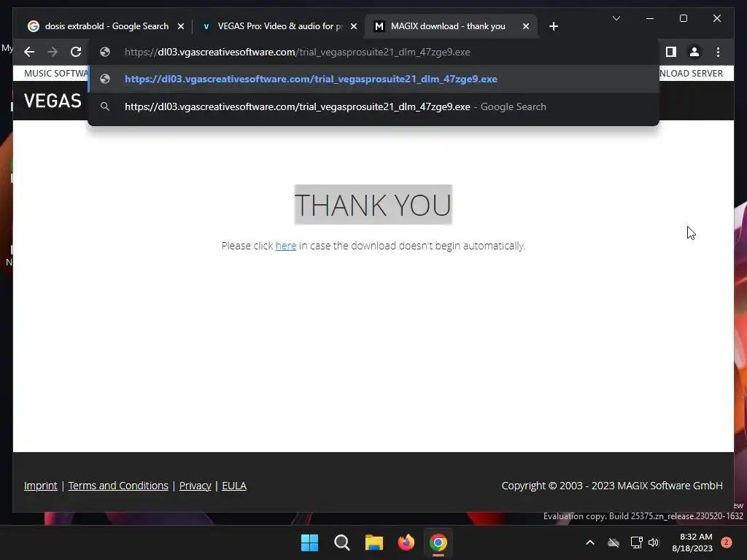Image resolution: width=747 pixels, height=560 pixels.
Task: Click the browser Forward arrow
Action: pos(53,52)
